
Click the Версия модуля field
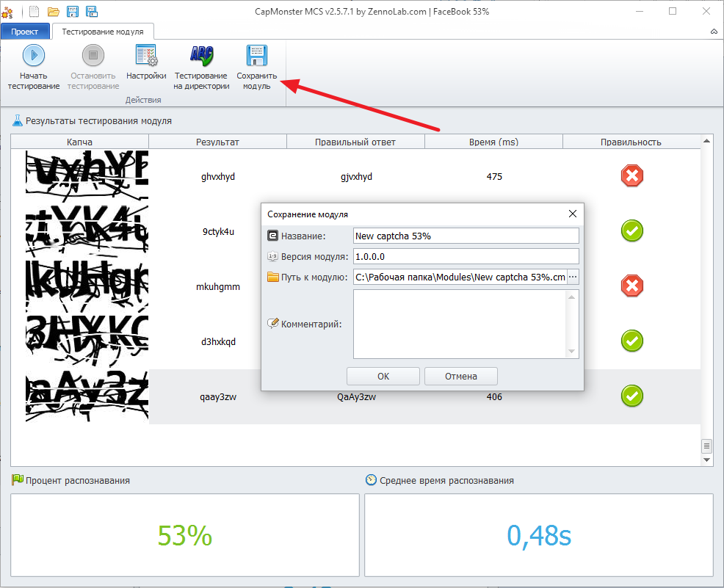466,256
